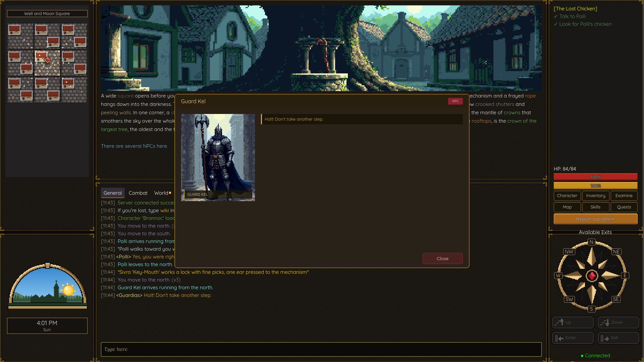Click Report a problem button
This screenshot has width=644, height=362.
click(x=595, y=219)
